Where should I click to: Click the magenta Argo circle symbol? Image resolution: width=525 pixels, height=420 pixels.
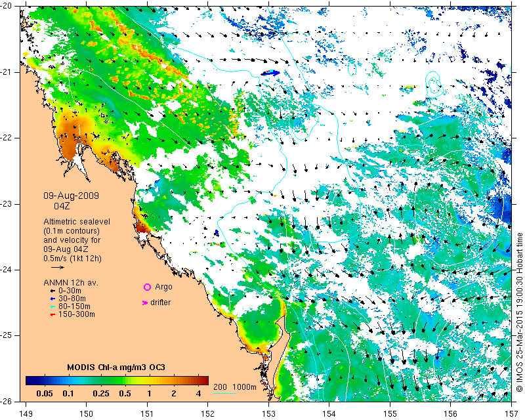point(147,287)
